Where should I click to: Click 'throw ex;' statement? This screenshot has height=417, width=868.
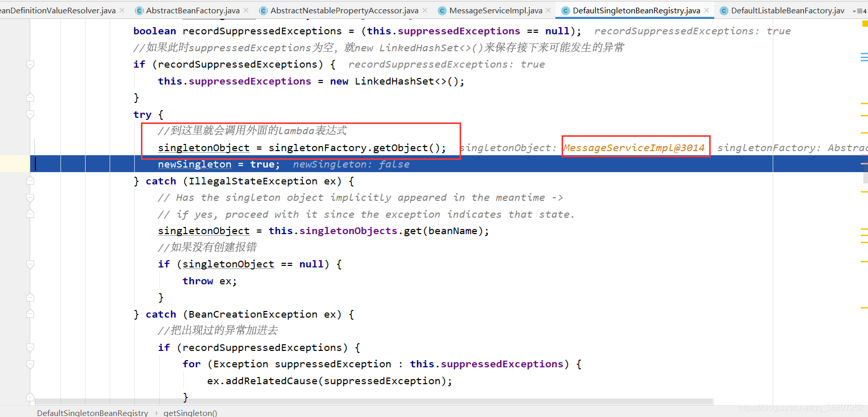(210, 281)
